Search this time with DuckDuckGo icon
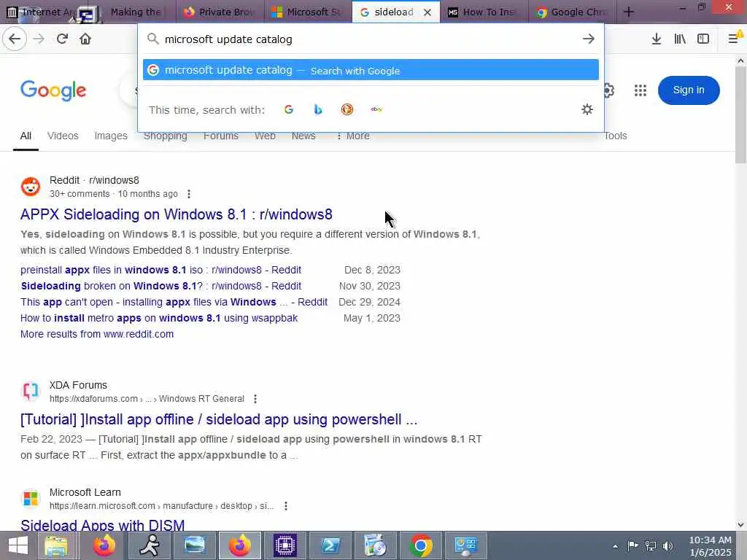The height and width of the screenshot is (560, 747). pos(347,109)
